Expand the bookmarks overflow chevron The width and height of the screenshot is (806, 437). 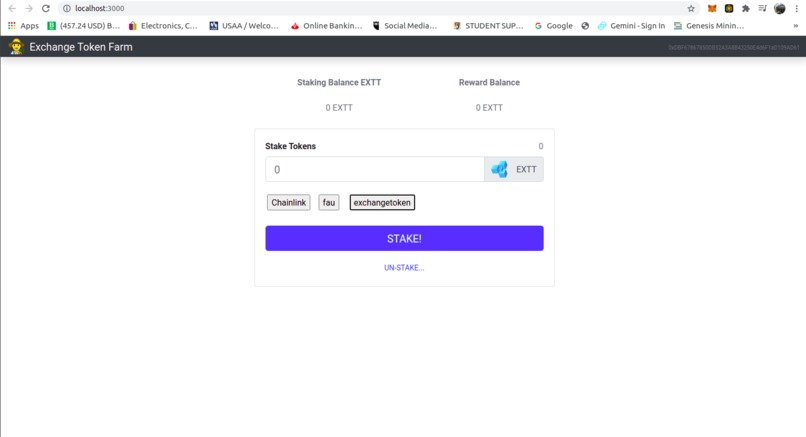796,26
